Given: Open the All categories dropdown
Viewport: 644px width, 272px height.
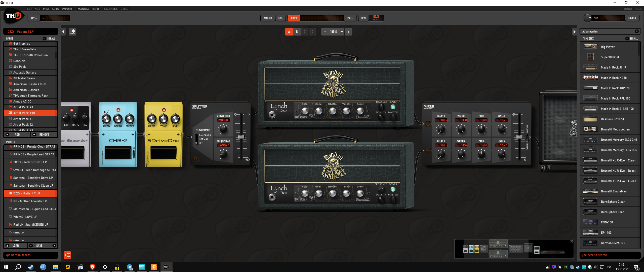Looking at the screenshot, I should pyautogui.click(x=610, y=31).
